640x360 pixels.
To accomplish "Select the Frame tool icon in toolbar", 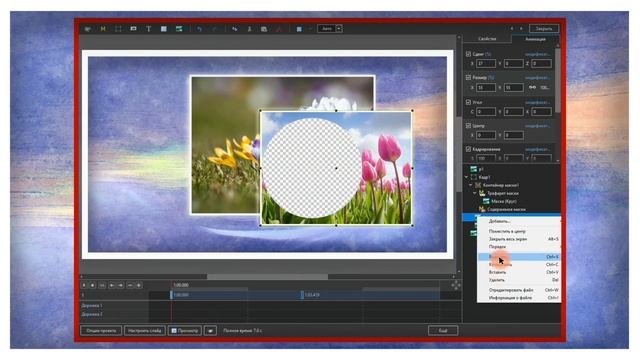I will (x=118, y=29).
